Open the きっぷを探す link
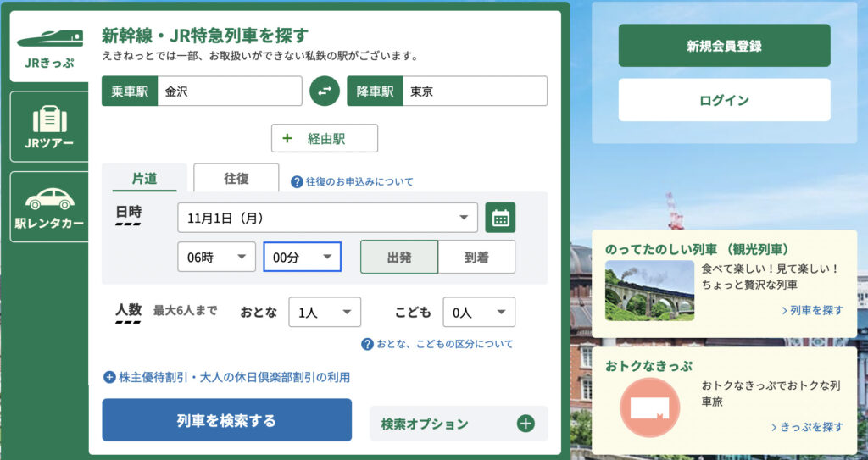Image resolution: width=868 pixels, height=460 pixels. [x=808, y=427]
